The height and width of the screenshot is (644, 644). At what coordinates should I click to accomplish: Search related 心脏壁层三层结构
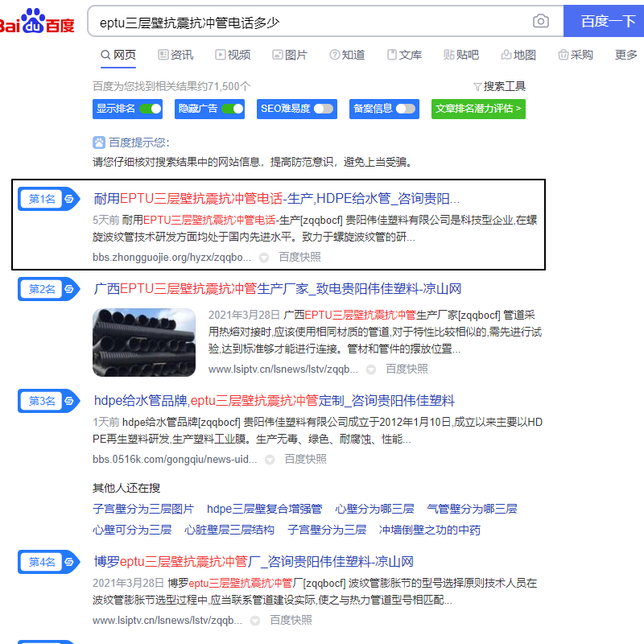(229, 530)
